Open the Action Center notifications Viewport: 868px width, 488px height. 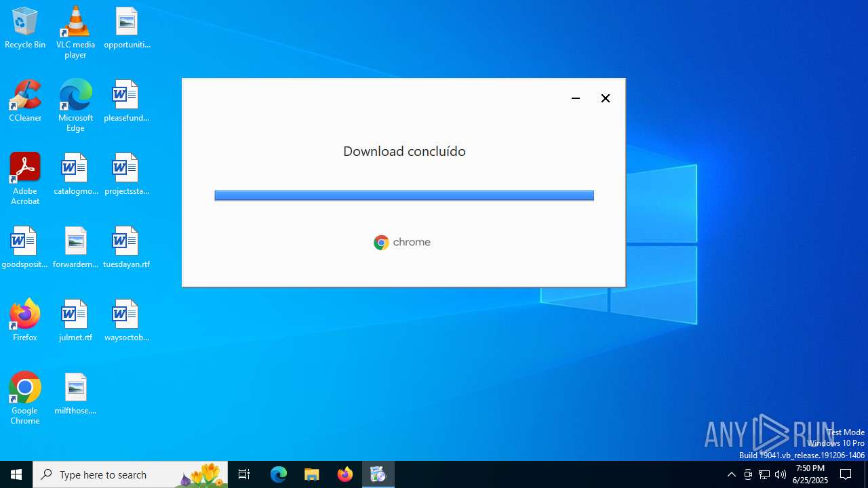(846, 474)
